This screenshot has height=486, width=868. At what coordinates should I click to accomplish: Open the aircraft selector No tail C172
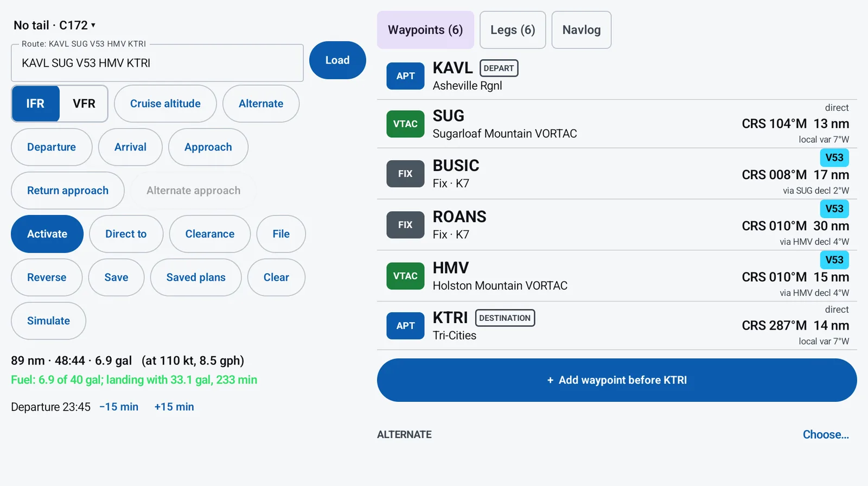click(x=54, y=25)
